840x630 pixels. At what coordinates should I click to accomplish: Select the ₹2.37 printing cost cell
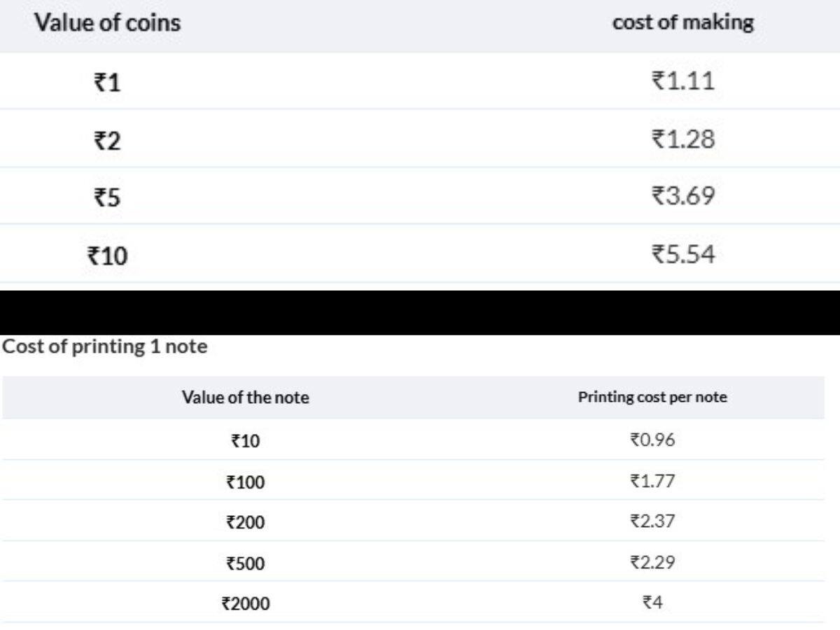pos(652,521)
